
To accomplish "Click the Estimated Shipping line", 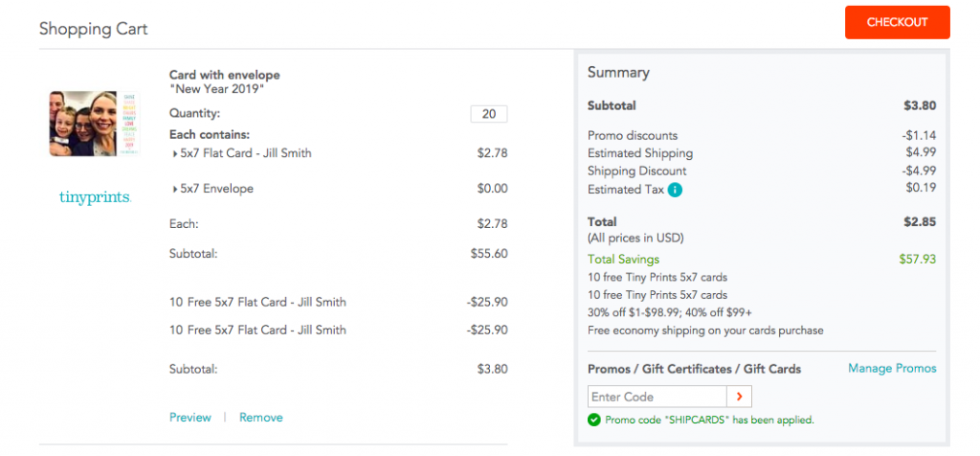I will pos(762,152).
